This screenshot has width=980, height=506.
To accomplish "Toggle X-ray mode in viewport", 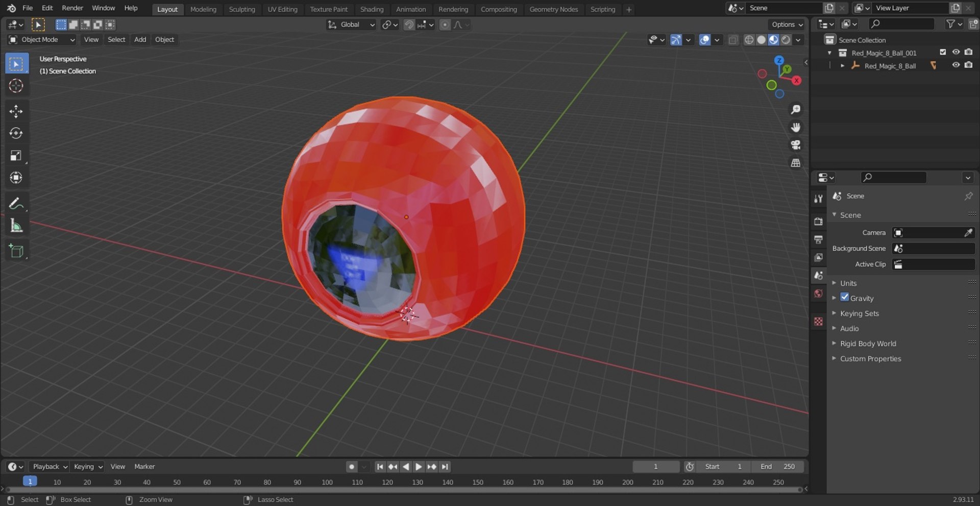I will (733, 40).
